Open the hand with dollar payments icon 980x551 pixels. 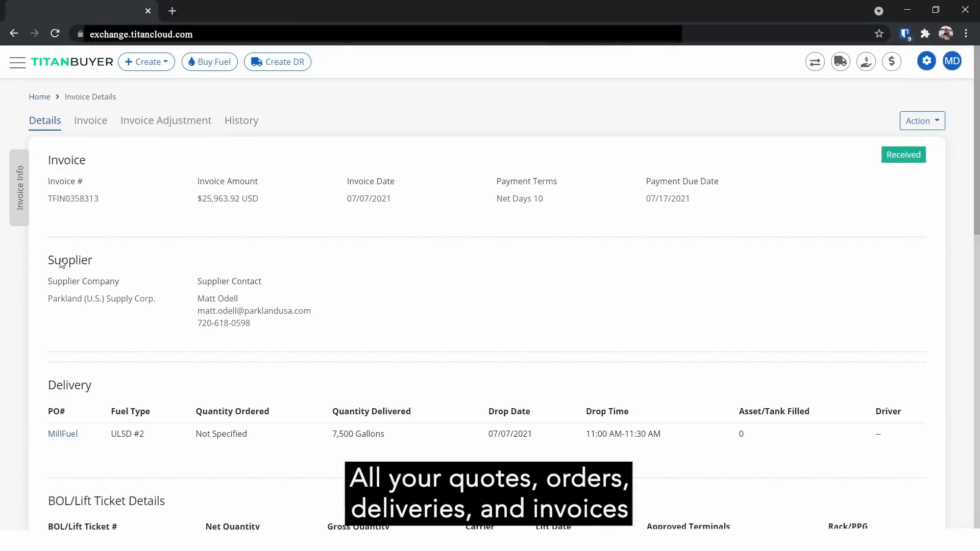(x=866, y=61)
